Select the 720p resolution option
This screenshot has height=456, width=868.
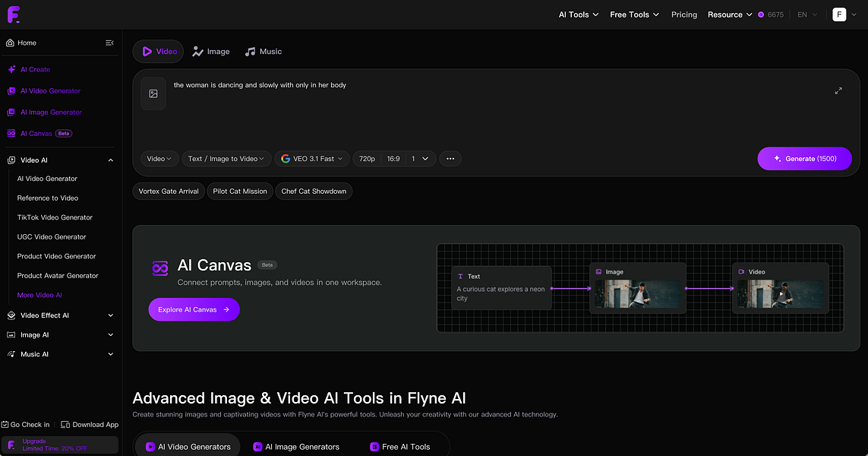pyautogui.click(x=367, y=159)
